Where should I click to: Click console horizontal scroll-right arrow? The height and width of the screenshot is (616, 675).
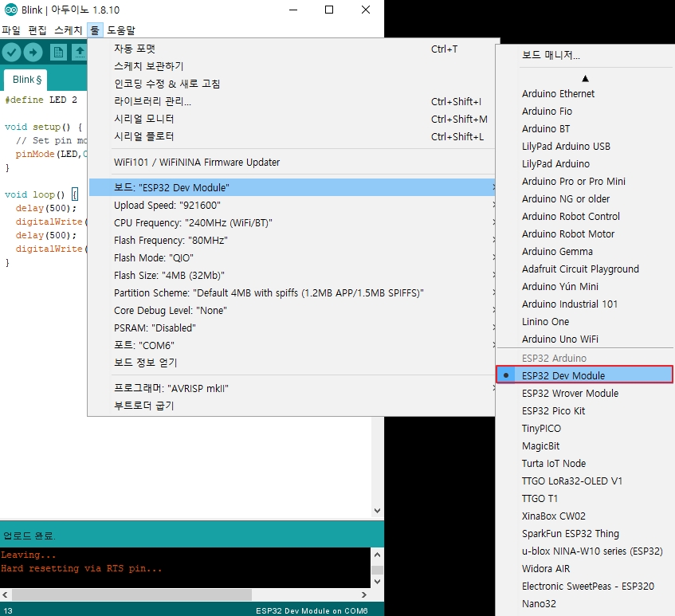point(364,595)
